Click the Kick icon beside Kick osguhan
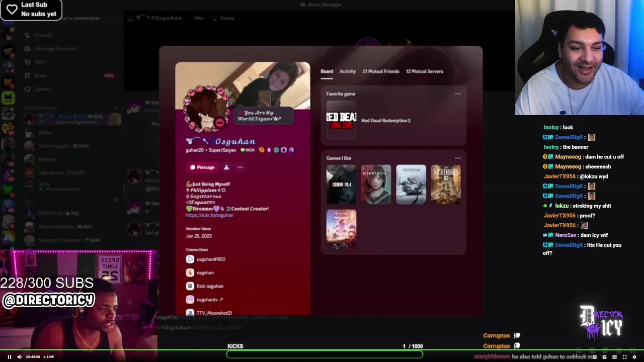 coord(190,286)
